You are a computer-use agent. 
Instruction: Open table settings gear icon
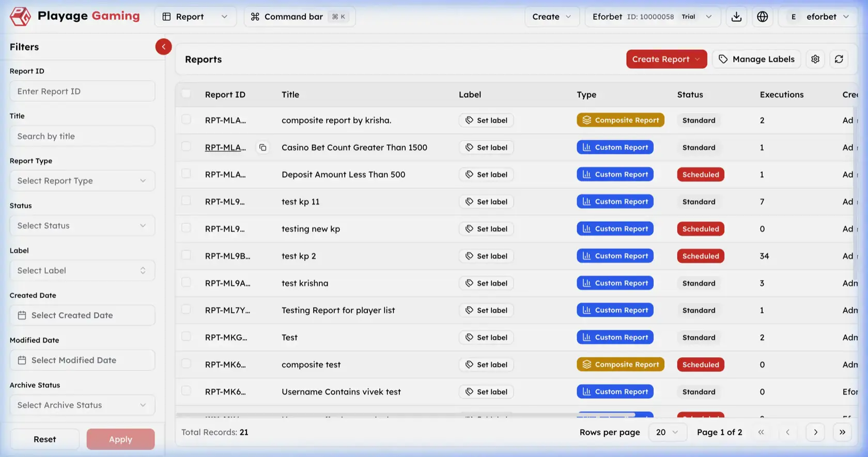point(815,59)
